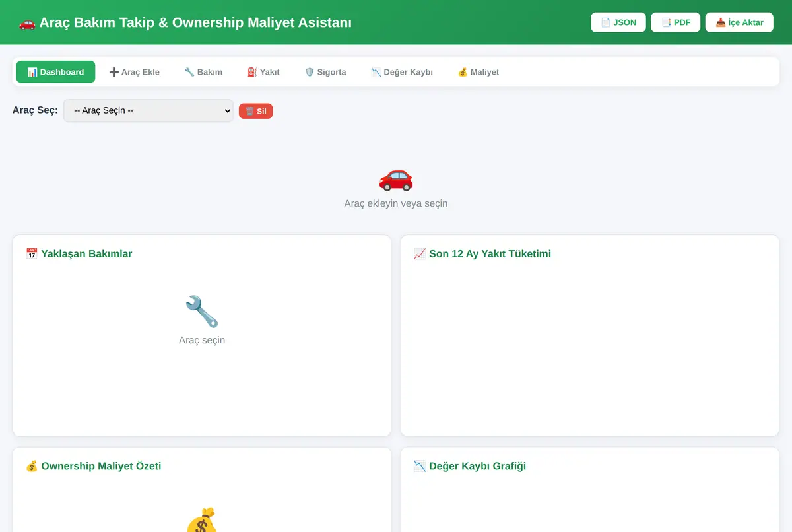Click the calendar icon beside Yaklaşan Bakımlar
Image resolution: width=792 pixels, height=532 pixels.
pos(32,254)
